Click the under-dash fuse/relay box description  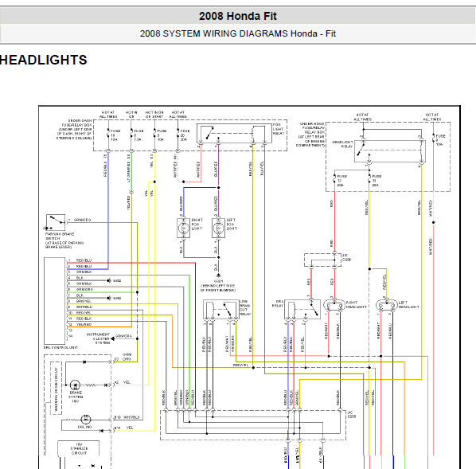[x=74, y=130]
